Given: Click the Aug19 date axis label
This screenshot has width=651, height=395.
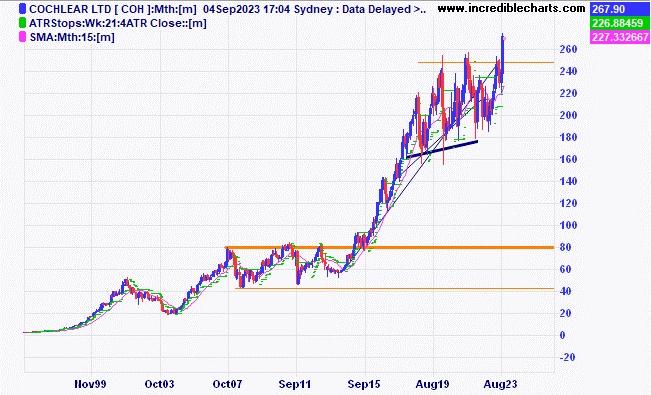Looking at the screenshot, I should pyautogui.click(x=432, y=384).
